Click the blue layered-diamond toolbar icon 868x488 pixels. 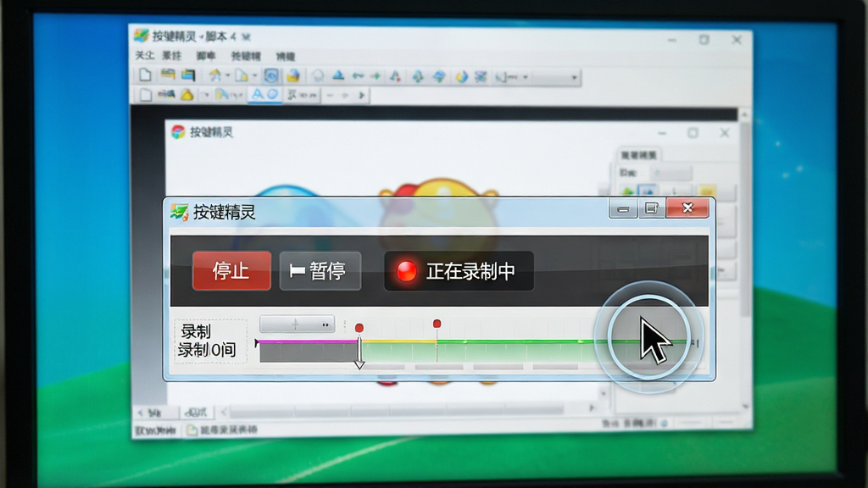pyautogui.click(x=439, y=76)
